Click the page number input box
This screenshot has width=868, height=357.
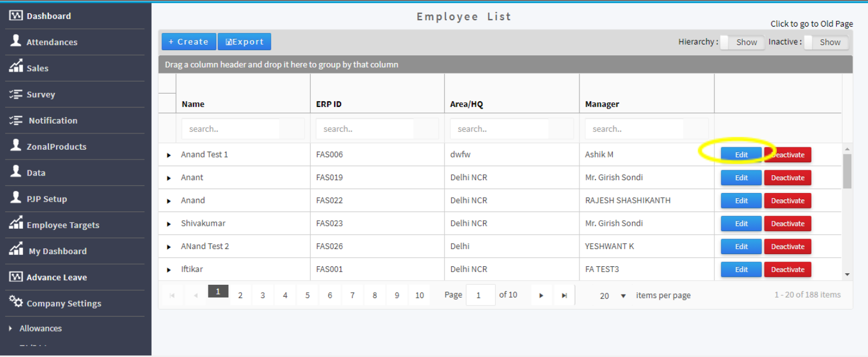(x=480, y=295)
